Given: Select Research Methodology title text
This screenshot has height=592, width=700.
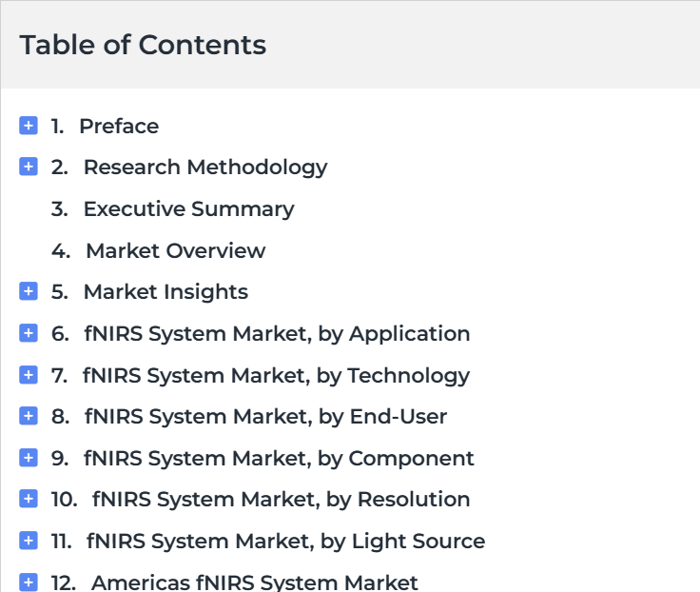Looking at the screenshot, I should click(x=205, y=168).
